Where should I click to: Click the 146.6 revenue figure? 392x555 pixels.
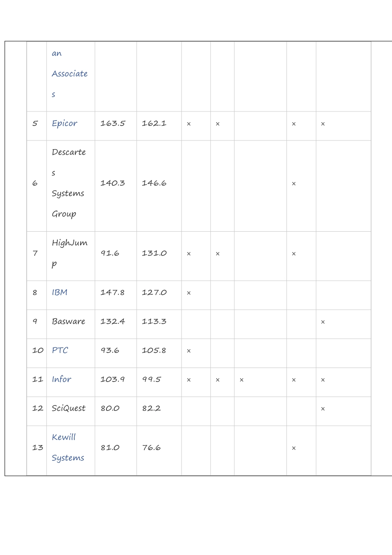pyautogui.click(x=154, y=183)
